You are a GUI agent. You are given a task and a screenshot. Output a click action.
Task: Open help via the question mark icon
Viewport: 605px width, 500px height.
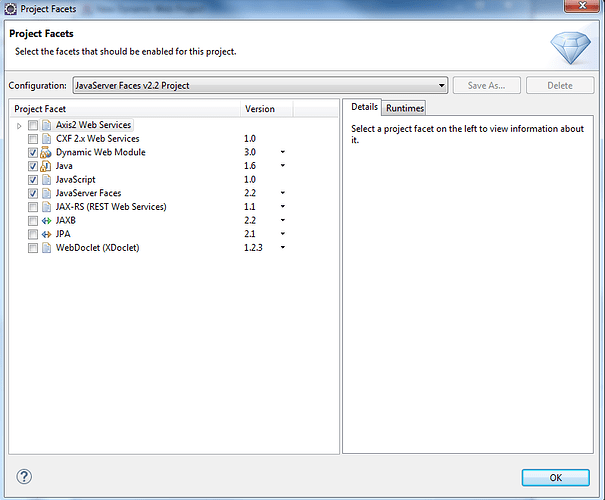pos(24,477)
